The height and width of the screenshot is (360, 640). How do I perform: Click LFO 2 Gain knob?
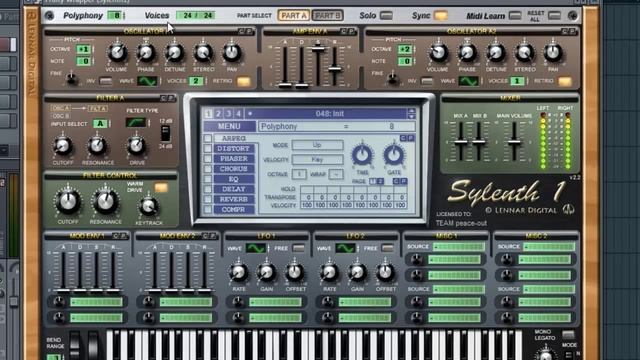click(x=357, y=272)
